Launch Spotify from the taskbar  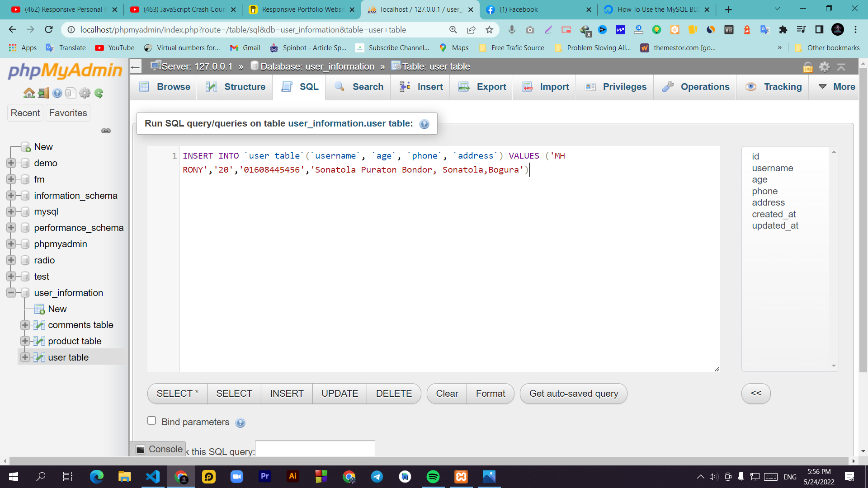[x=433, y=477]
